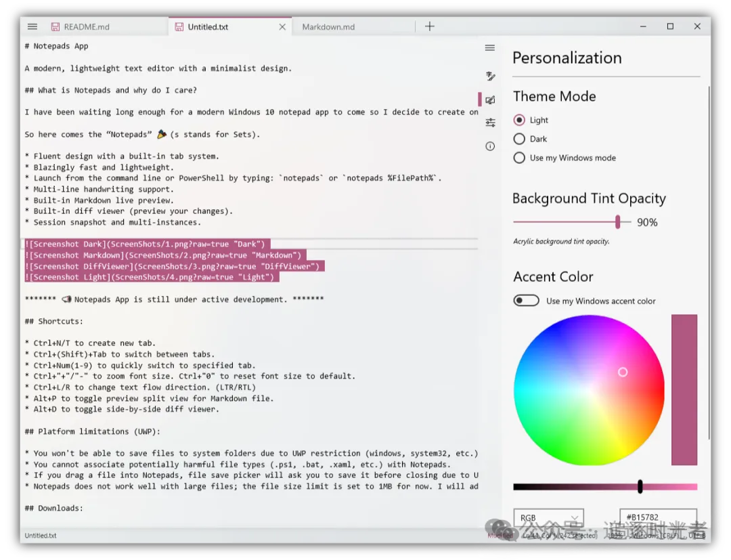The image size is (731, 560).
Task: Click the color brightness slider thumb
Action: pyautogui.click(x=640, y=487)
